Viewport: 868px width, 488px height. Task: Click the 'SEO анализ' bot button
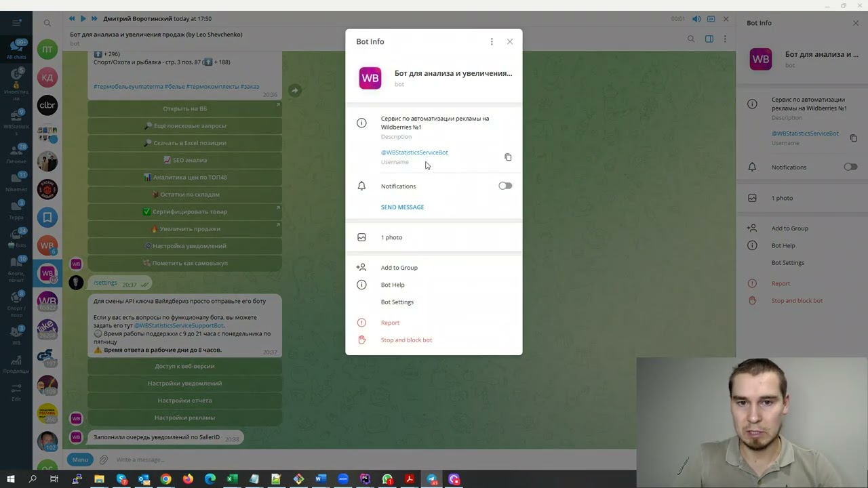[x=184, y=160]
